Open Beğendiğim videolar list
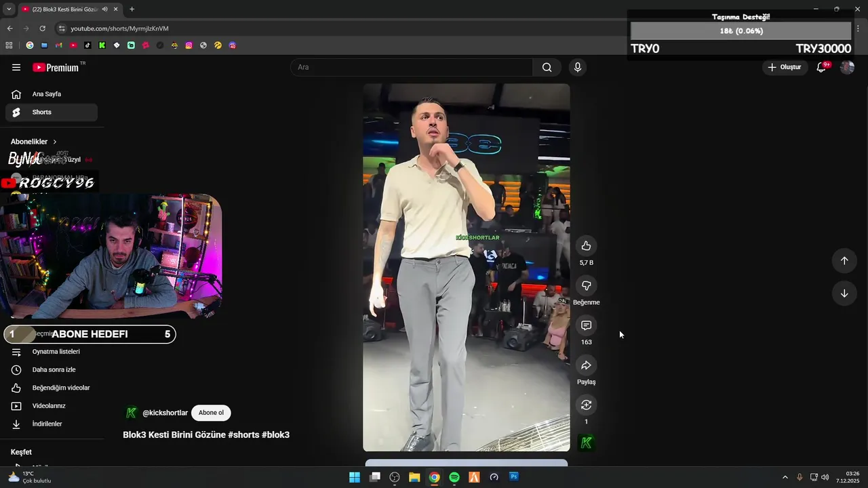This screenshot has width=868, height=488. pyautogui.click(x=52, y=388)
